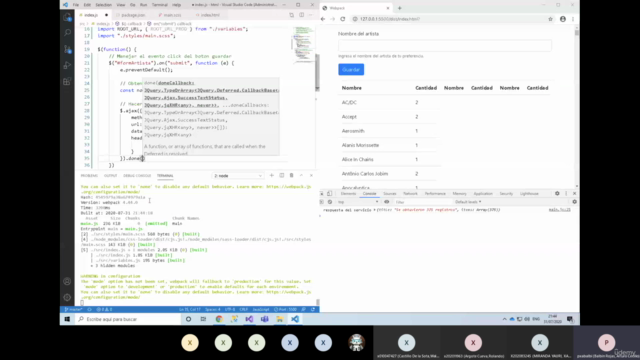
Task: Toggle device toolbar in DevTools
Action: [329, 193]
